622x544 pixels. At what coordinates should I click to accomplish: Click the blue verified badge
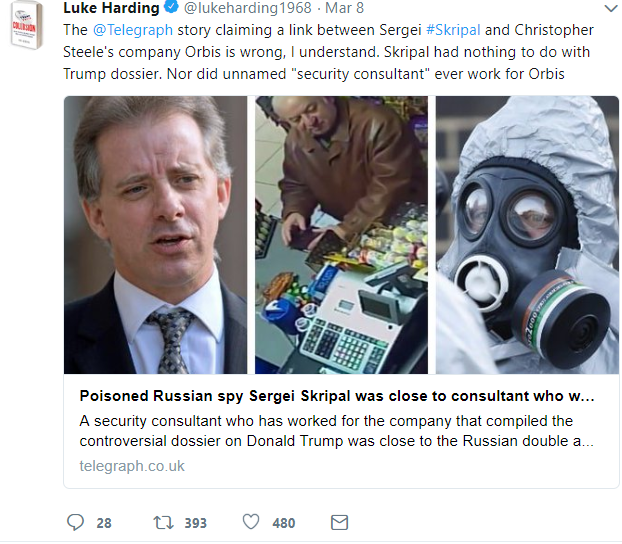click(x=171, y=7)
